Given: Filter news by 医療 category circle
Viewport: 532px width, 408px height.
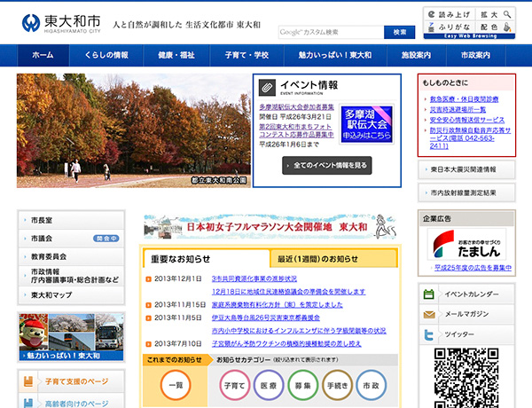Looking at the screenshot, I should click(x=268, y=387).
